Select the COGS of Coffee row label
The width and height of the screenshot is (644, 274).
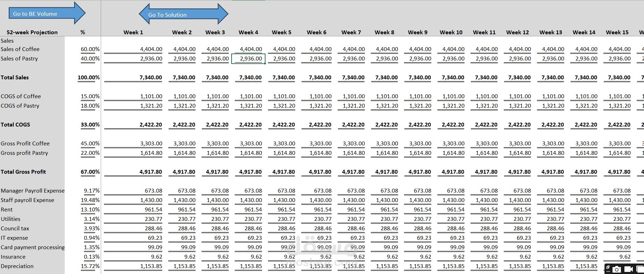coord(21,96)
